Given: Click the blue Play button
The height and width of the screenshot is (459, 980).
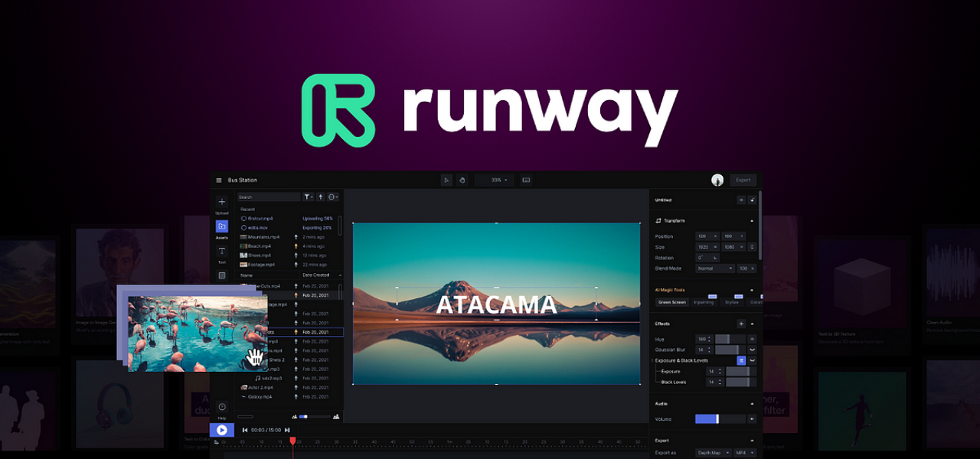Looking at the screenshot, I should [x=221, y=430].
